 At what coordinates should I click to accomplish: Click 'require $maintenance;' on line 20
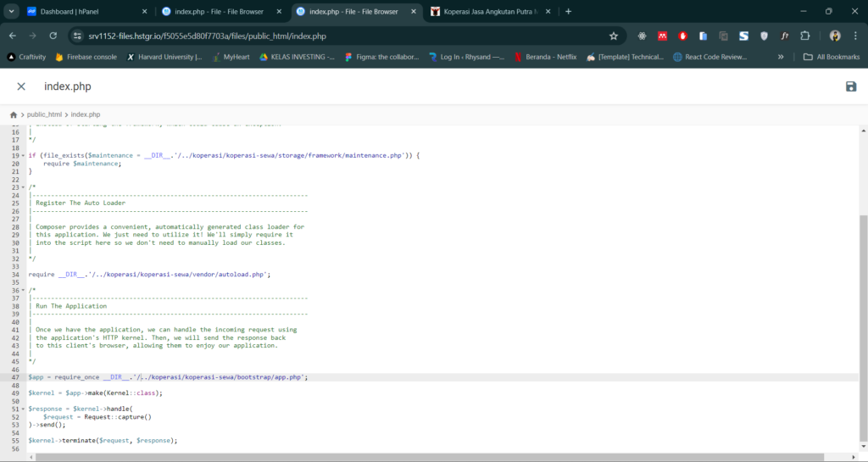82,164
